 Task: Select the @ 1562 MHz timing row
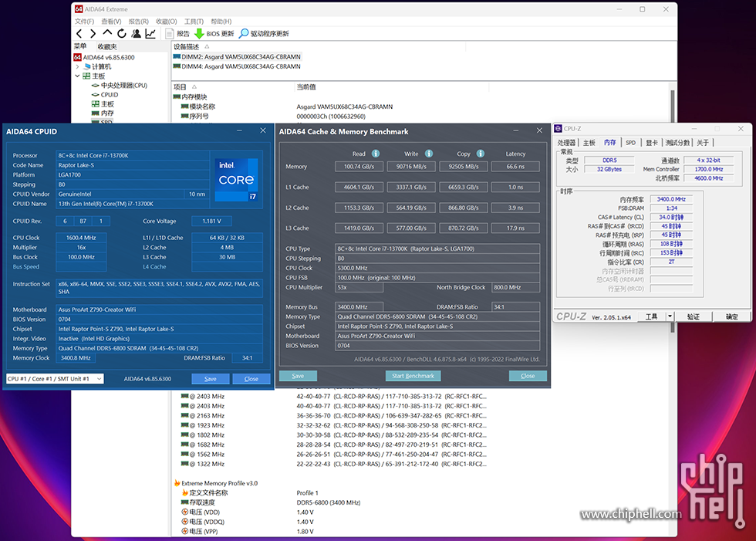coord(333,455)
